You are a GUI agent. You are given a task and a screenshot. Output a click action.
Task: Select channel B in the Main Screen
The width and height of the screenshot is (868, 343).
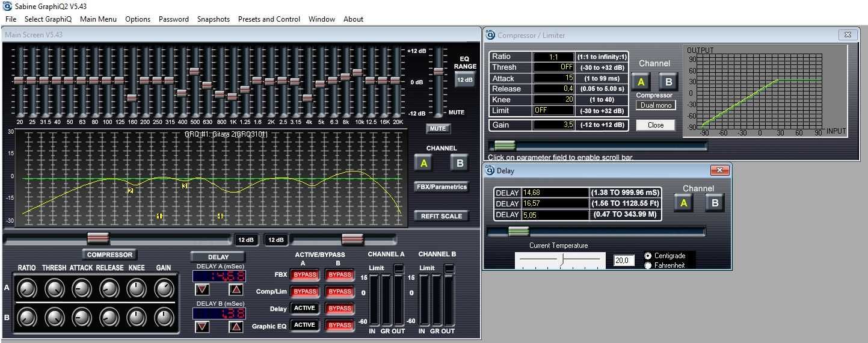point(460,162)
